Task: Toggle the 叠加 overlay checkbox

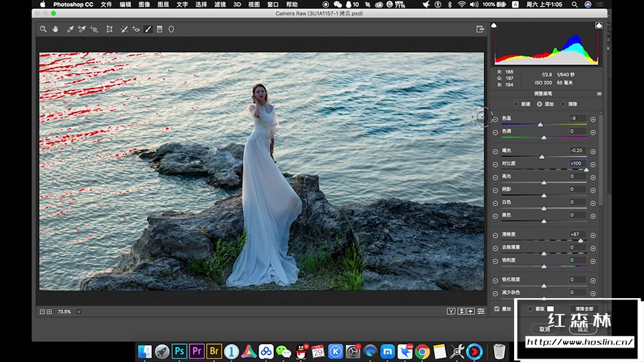Action: 497,309
